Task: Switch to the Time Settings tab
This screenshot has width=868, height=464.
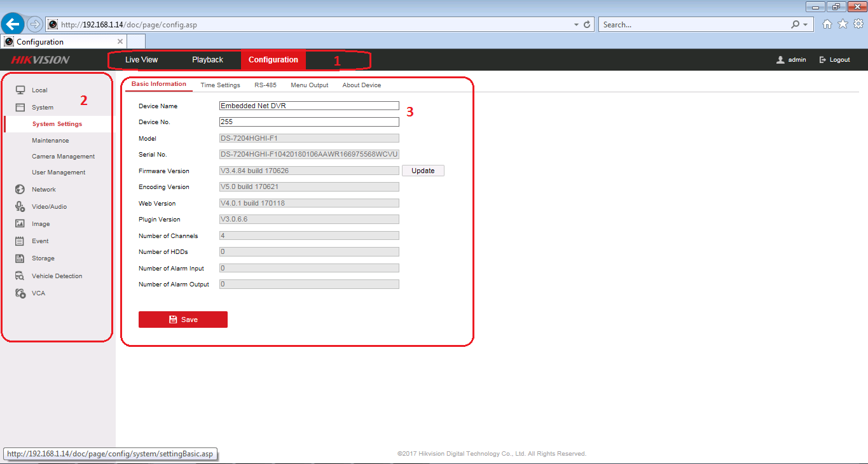Action: pyautogui.click(x=220, y=85)
